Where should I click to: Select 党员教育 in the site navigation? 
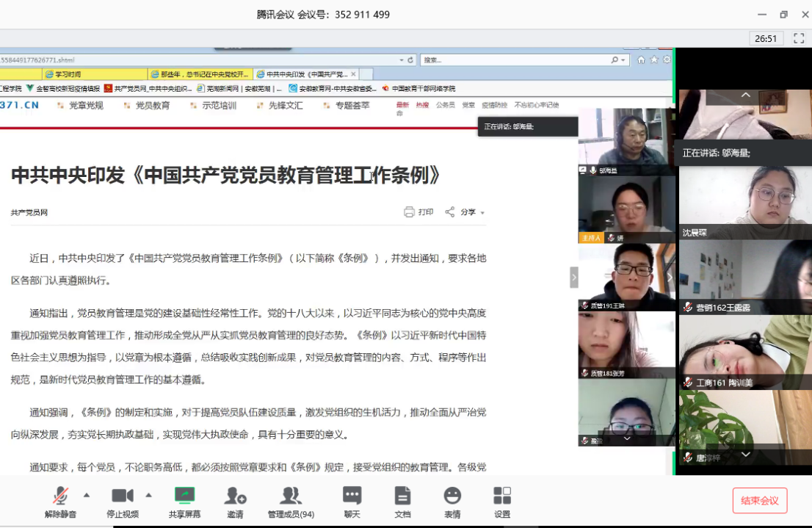coord(152,106)
